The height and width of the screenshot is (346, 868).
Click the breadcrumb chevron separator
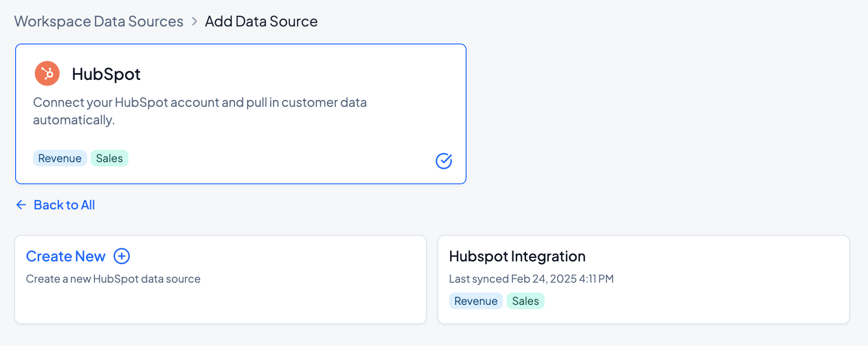(194, 22)
